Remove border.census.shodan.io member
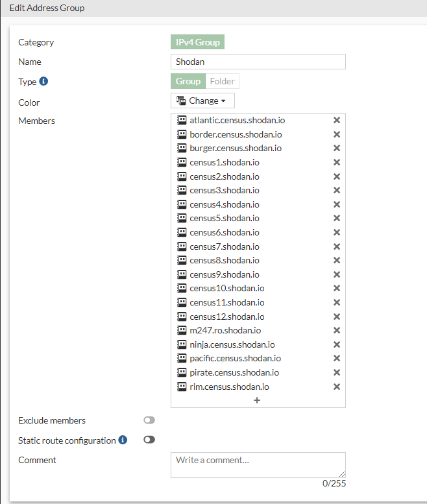The width and height of the screenshot is (427, 504). 337,134
